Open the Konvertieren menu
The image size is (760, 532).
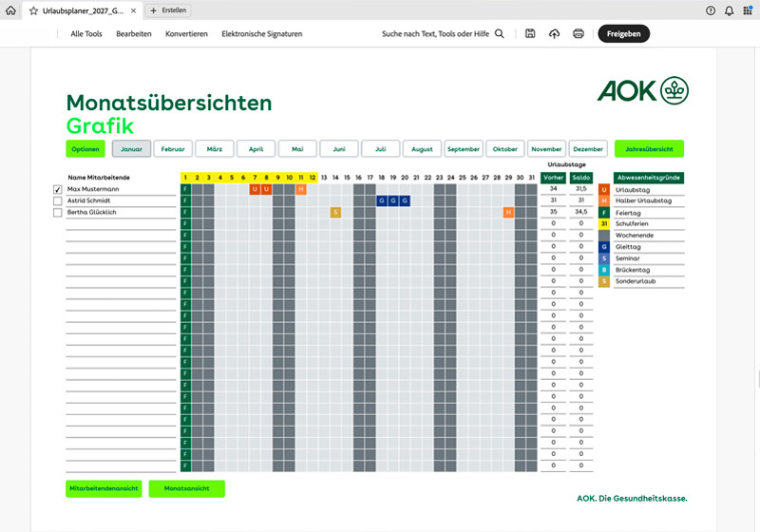tap(186, 33)
